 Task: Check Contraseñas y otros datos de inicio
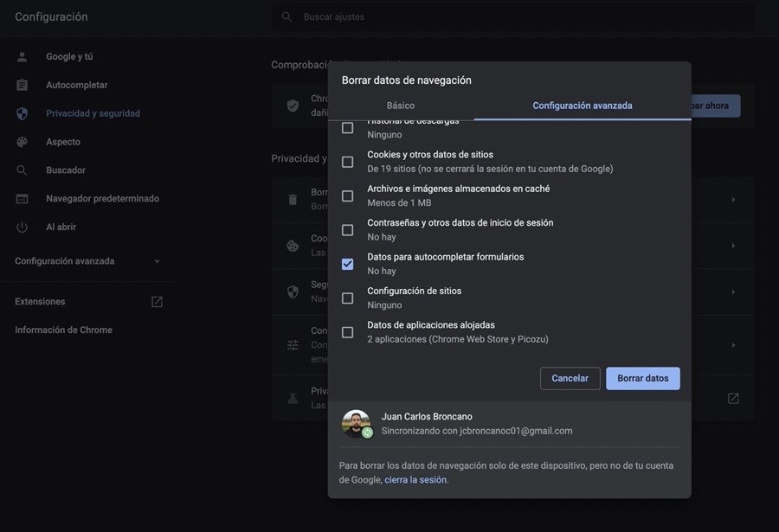click(x=347, y=230)
